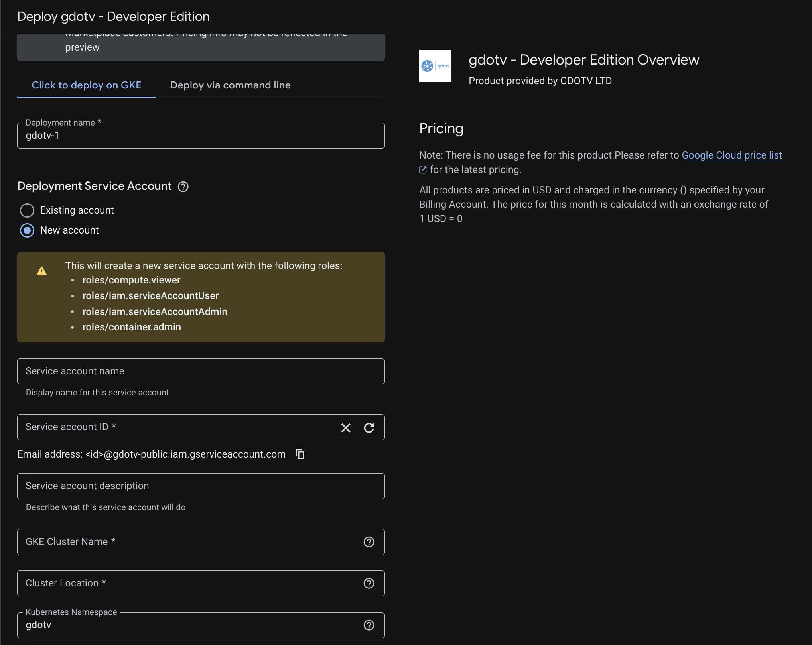Select the New account option

pos(27,230)
